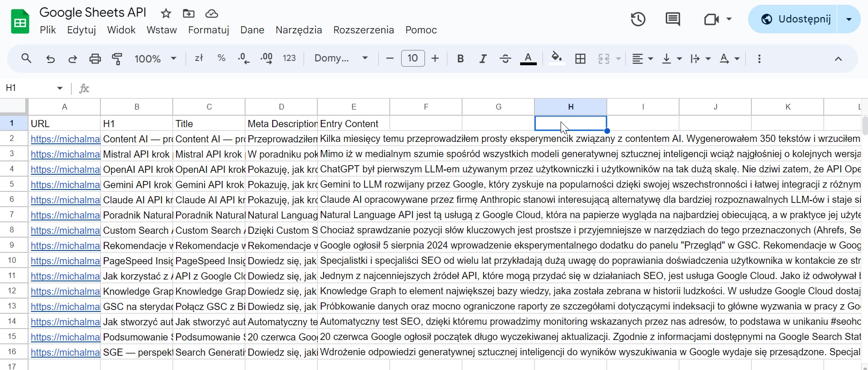Open the more toolbar options menu
The height and width of the screenshot is (370, 868).
pos(759,59)
